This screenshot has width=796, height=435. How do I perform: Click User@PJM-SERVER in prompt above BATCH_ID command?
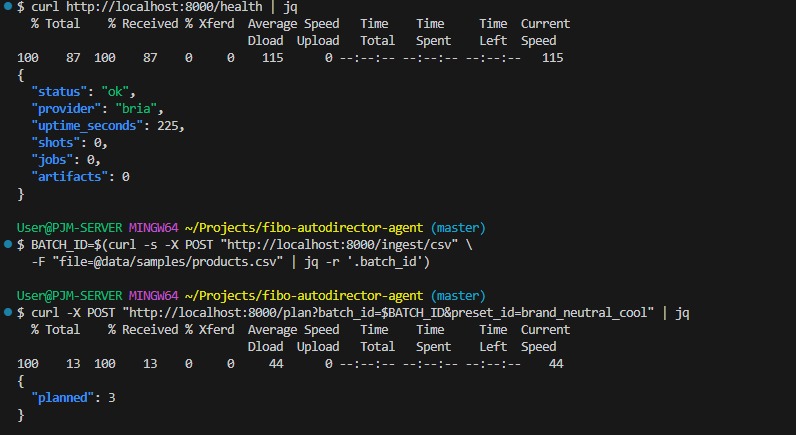[70, 228]
